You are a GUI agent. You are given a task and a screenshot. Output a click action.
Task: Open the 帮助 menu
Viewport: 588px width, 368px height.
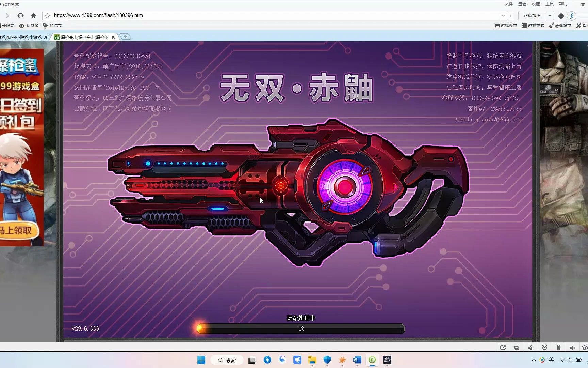pyautogui.click(x=563, y=4)
